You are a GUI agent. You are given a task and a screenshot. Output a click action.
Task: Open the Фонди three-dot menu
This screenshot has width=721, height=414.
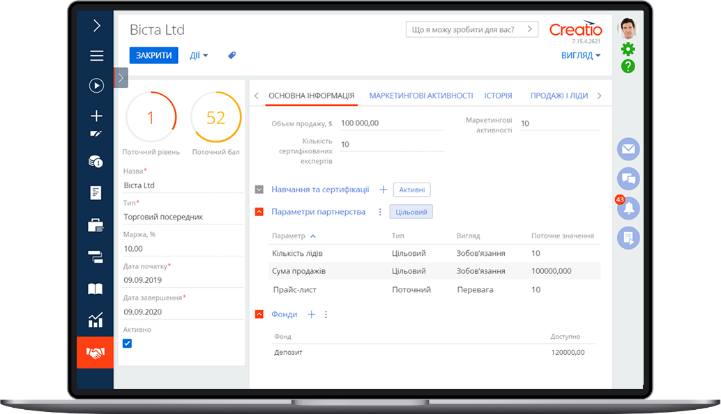[326, 314]
